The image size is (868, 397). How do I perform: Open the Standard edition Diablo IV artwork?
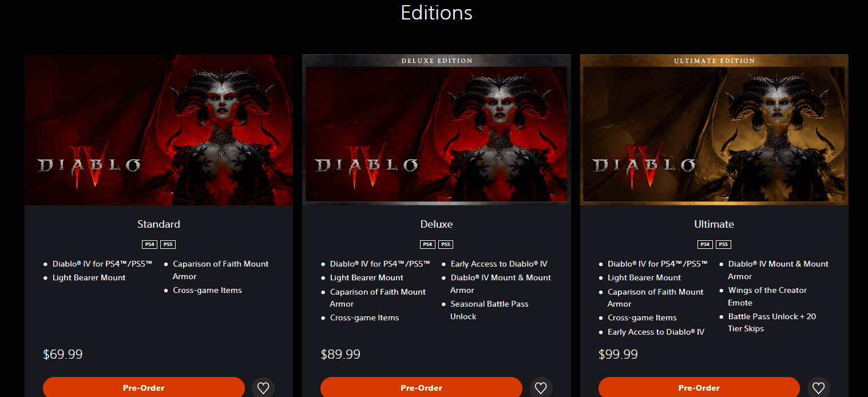tap(158, 130)
